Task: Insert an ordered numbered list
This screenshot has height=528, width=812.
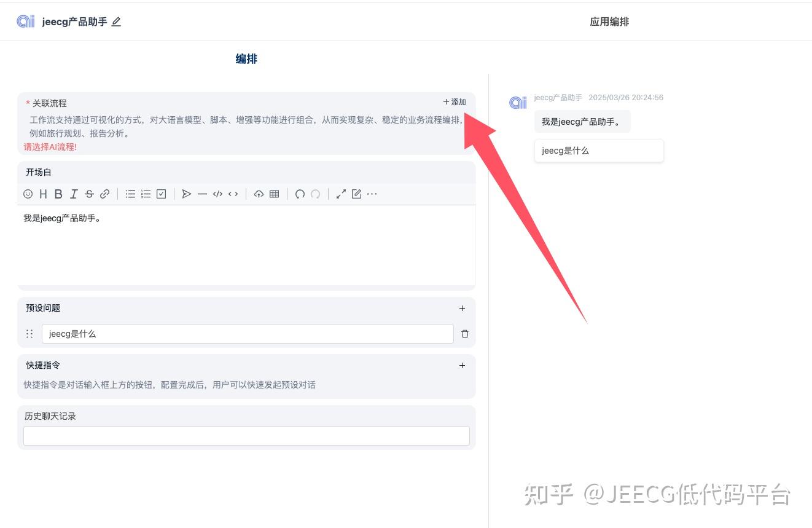Action: click(x=146, y=194)
